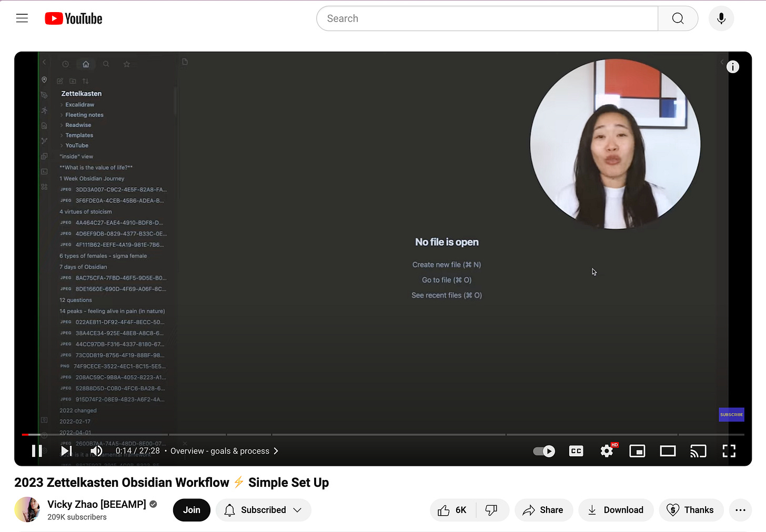This screenshot has width=766, height=532.
Task: Cast video to a TV
Action: pyautogui.click(x=698, y=451)
